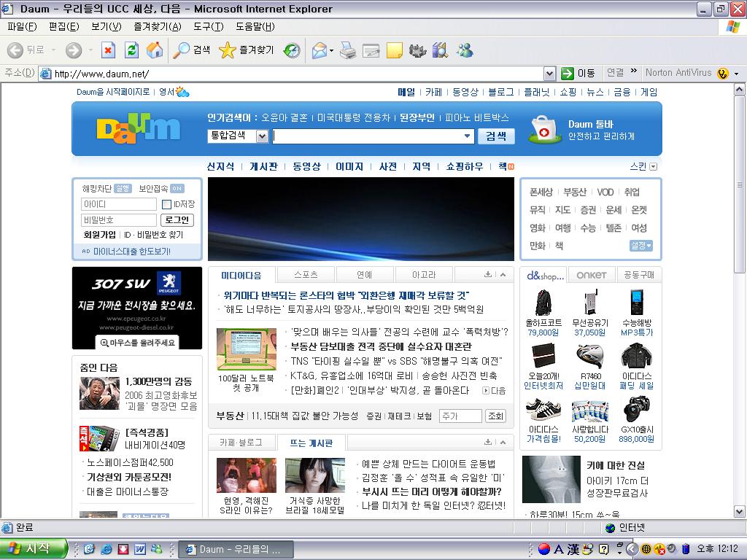
Task: Click the 조회 stock lookup button
Action: pyautogui.click(x=495, y=416)
